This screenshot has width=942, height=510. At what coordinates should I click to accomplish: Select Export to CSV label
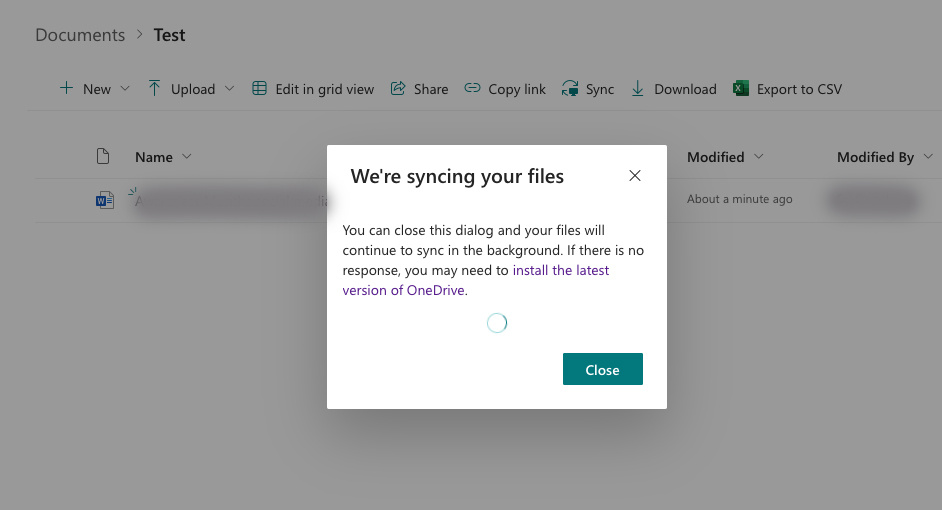[799, 90]
